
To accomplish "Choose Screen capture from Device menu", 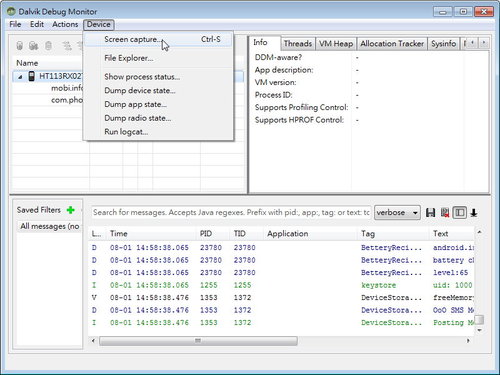I will (x=158, y=39).
